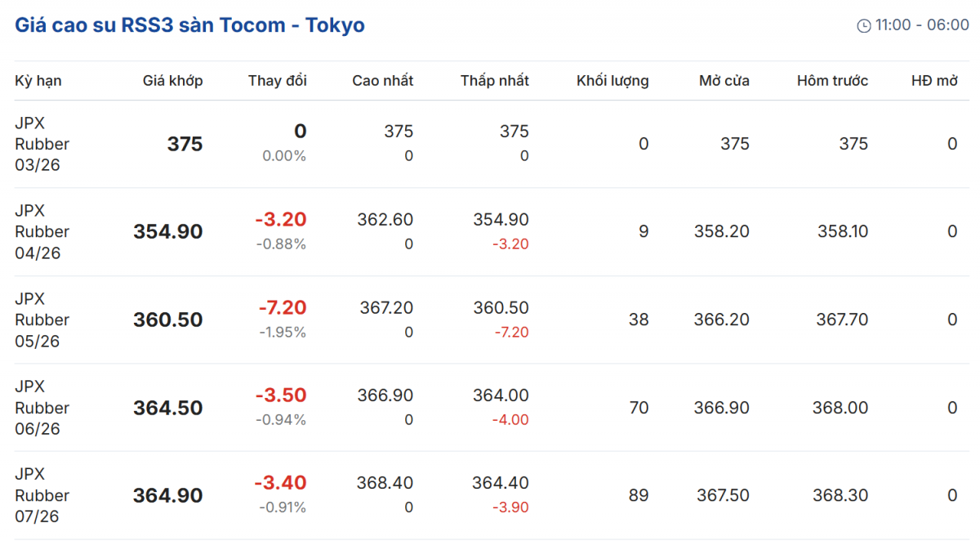The image size is (980, 541).
Task: Click the 'Mở cửa' column header
Action: 724,81
